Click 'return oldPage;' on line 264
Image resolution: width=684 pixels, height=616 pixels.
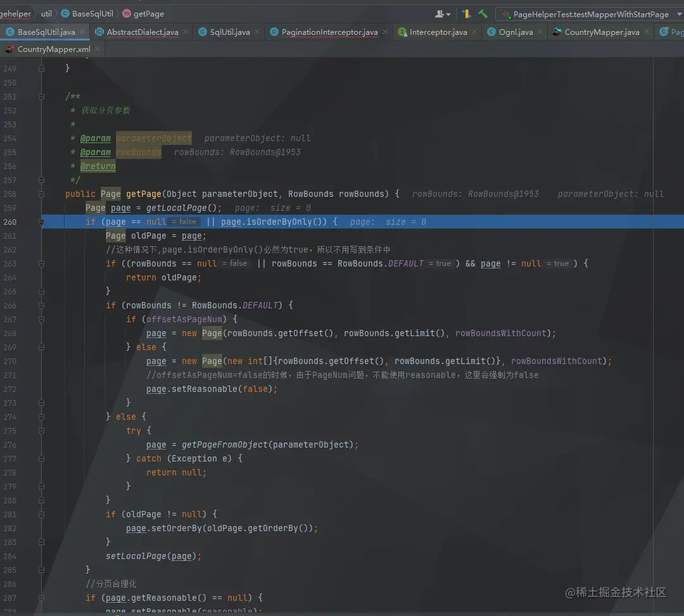coord(163,277)
